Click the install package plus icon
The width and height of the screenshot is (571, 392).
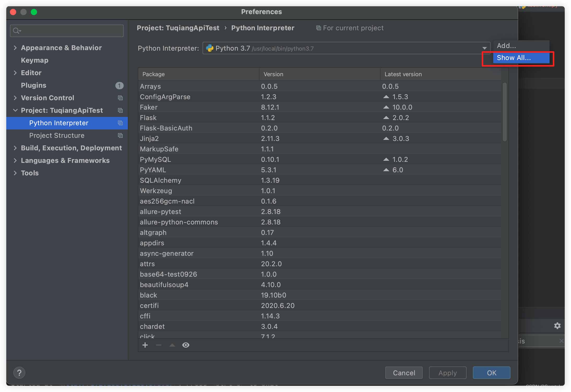coord(145,345)
